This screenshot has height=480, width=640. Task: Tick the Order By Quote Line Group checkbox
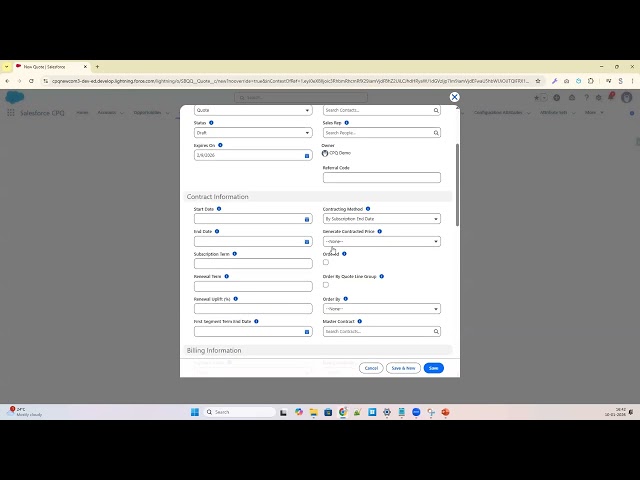pos(326,285)
